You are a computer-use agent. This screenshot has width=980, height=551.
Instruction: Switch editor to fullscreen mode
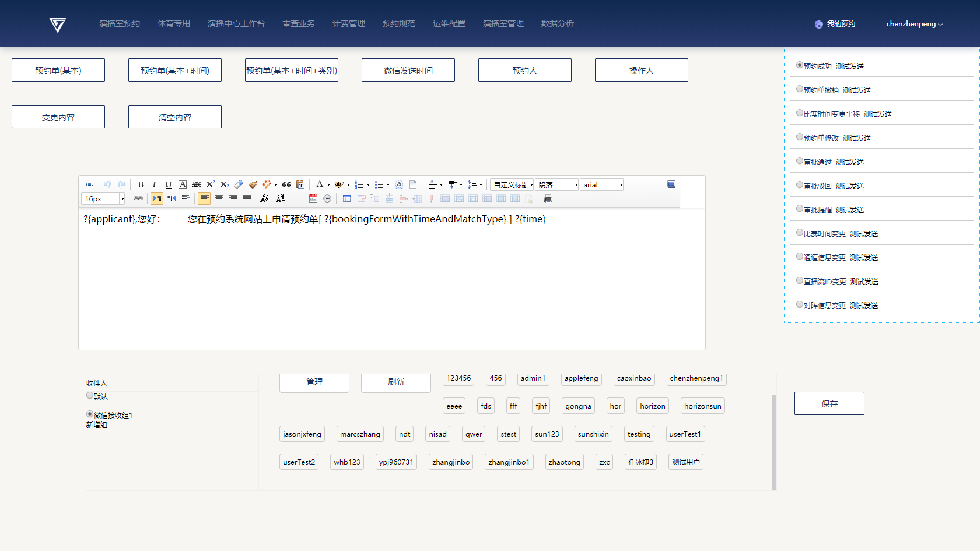[x=671, y=184]
